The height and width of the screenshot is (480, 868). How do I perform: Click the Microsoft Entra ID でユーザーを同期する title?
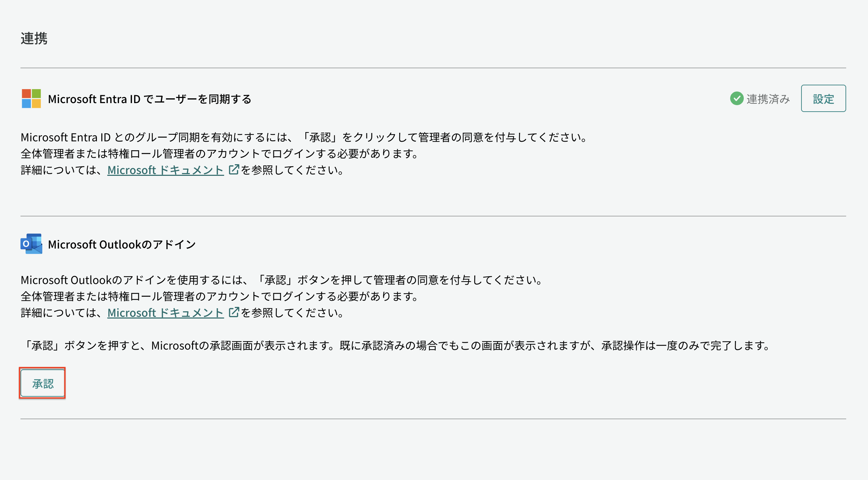point(150,99)
